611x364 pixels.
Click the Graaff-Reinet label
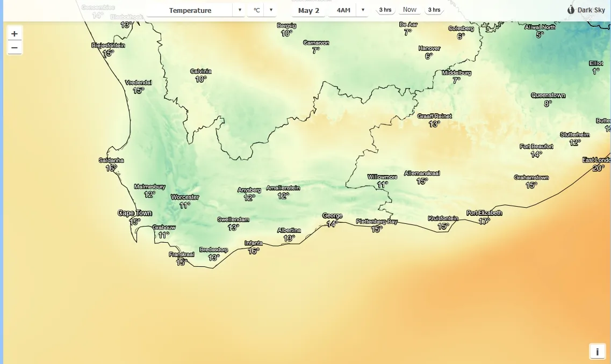click(x=435, y=117)
